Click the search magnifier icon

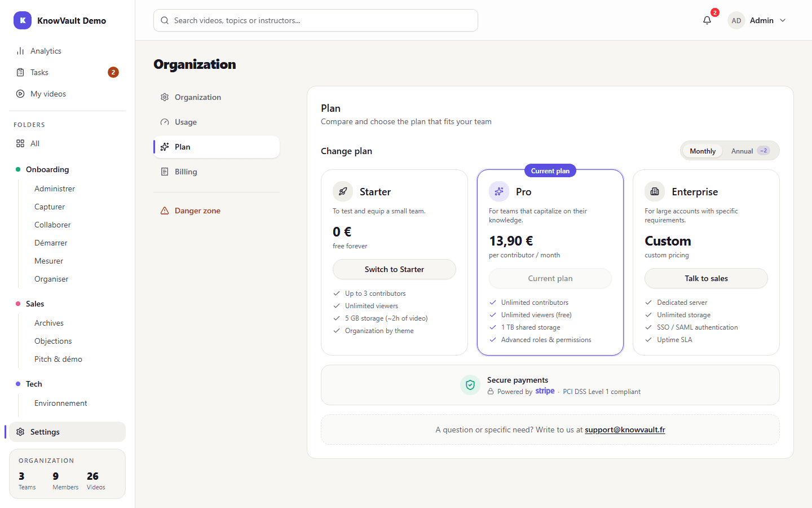tap(165, 20)
